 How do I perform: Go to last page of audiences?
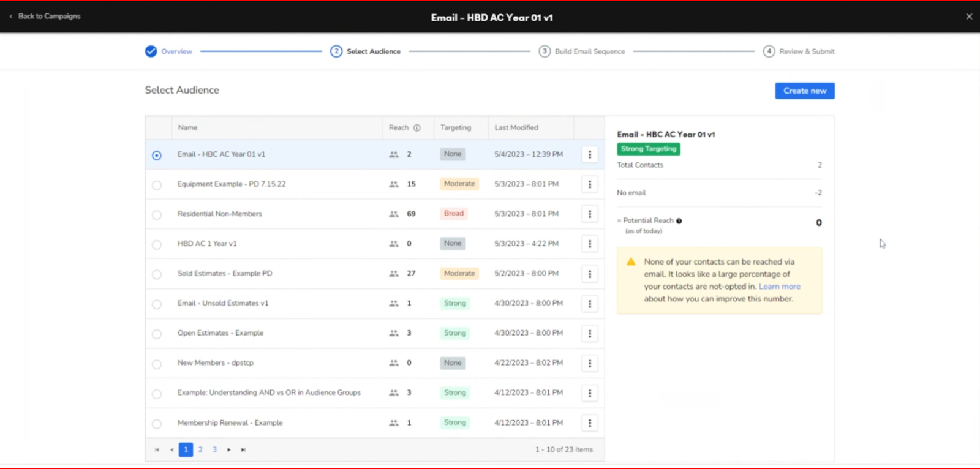(x=243, y=450)
